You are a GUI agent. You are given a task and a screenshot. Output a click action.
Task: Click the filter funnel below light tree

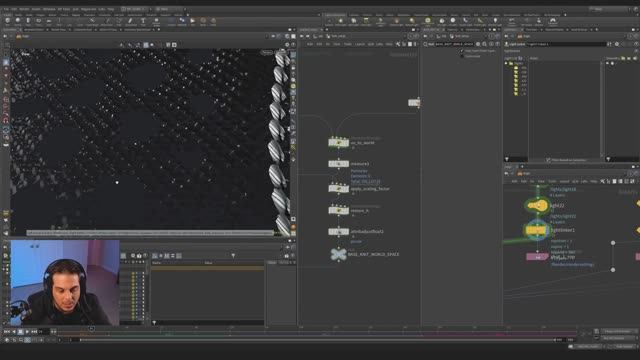pyautogui.click(x=507, y=160)
